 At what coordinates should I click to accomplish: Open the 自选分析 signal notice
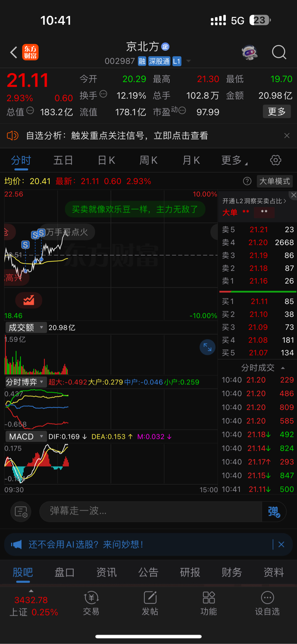coord(117,136)
